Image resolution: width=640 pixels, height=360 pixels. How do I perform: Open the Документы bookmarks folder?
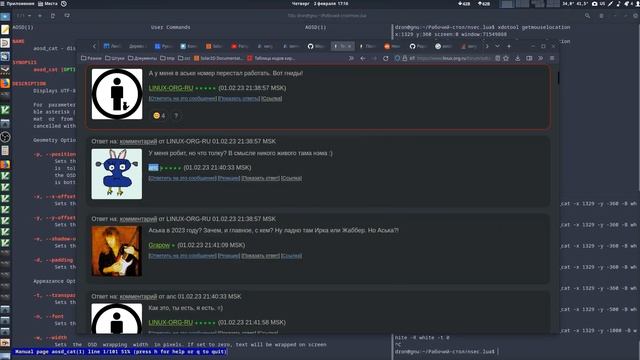pos(142,58)
